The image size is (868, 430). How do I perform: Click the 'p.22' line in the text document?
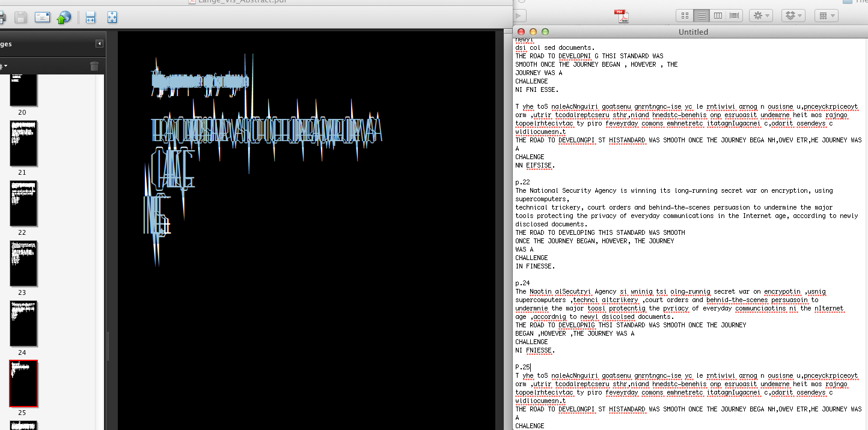(x=524, y=182)
